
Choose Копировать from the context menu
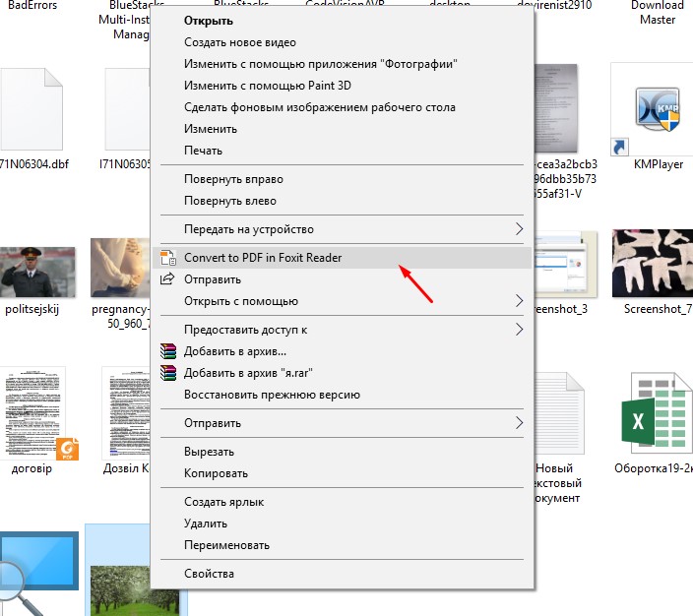[342, 473]
